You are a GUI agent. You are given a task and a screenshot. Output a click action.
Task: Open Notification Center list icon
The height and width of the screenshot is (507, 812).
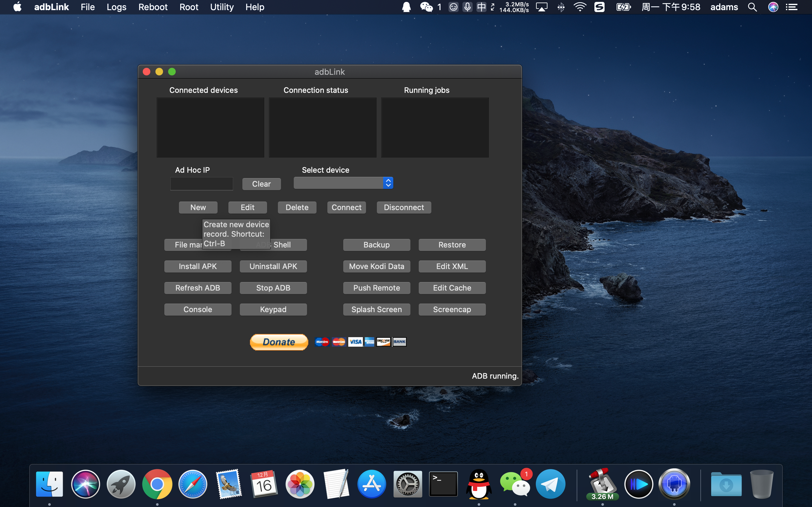(792, 7)
